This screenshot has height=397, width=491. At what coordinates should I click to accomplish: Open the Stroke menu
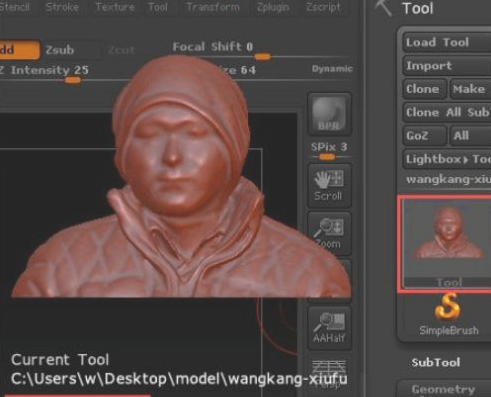(x=62, y=7)
